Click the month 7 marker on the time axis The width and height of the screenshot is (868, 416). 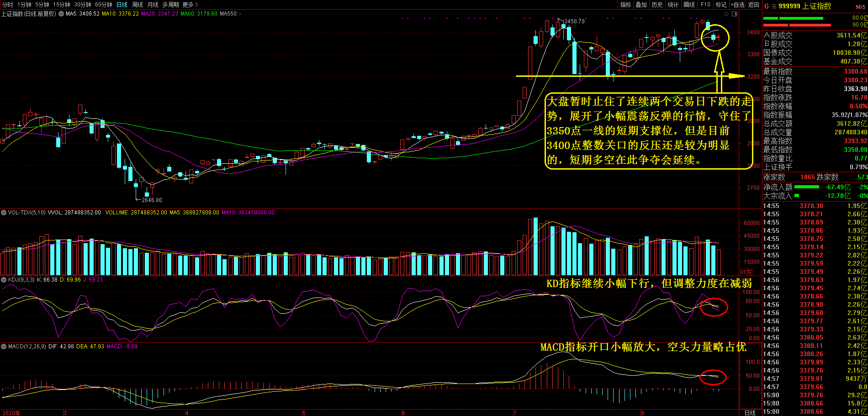pyautogui.click(x=514, y=413)
